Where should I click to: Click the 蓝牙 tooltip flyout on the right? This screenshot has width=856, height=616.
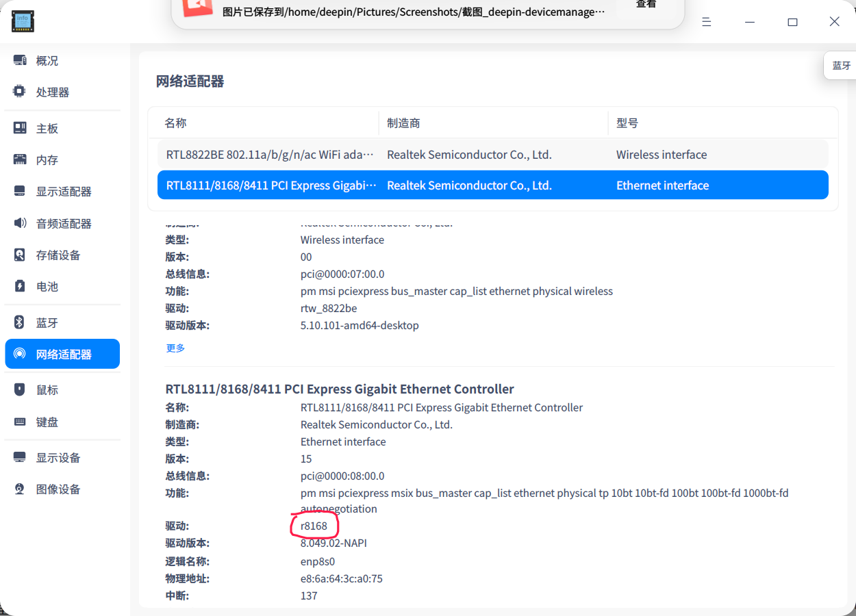841,65
